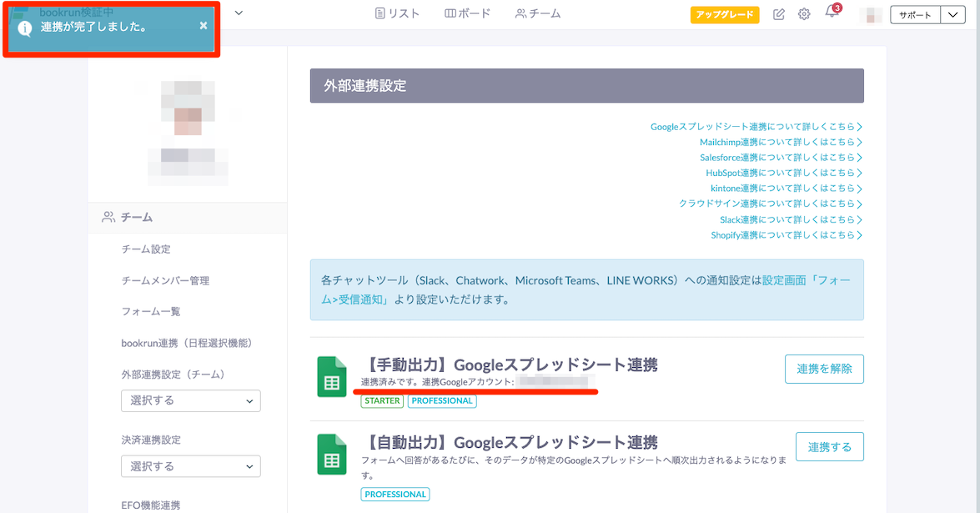
Task: Expand the team name dropdown chevron
Action: (x=239, y=13)
